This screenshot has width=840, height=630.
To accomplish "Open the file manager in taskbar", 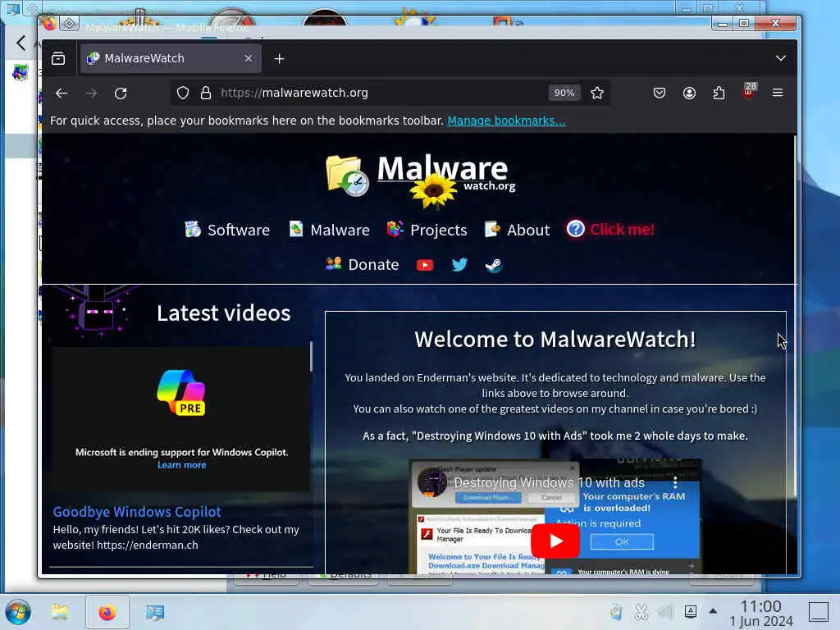I will point(60,612).
